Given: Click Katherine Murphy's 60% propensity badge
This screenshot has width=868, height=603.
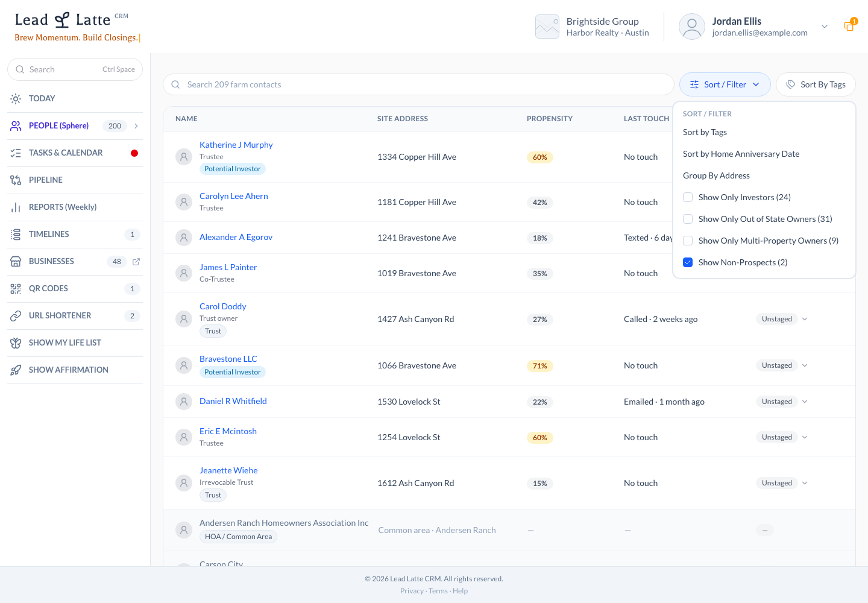Looking at the screenshot, I should (539, 157).
